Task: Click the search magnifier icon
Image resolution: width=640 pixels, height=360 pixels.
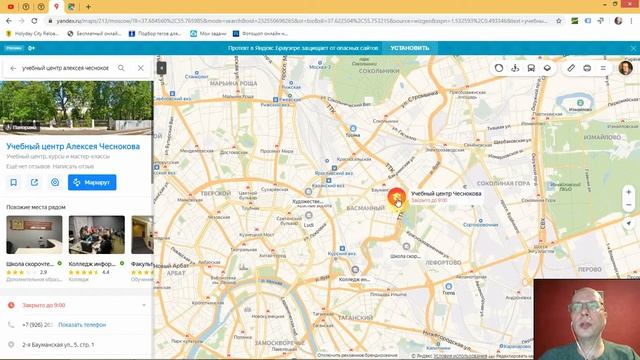Action: 121,68
